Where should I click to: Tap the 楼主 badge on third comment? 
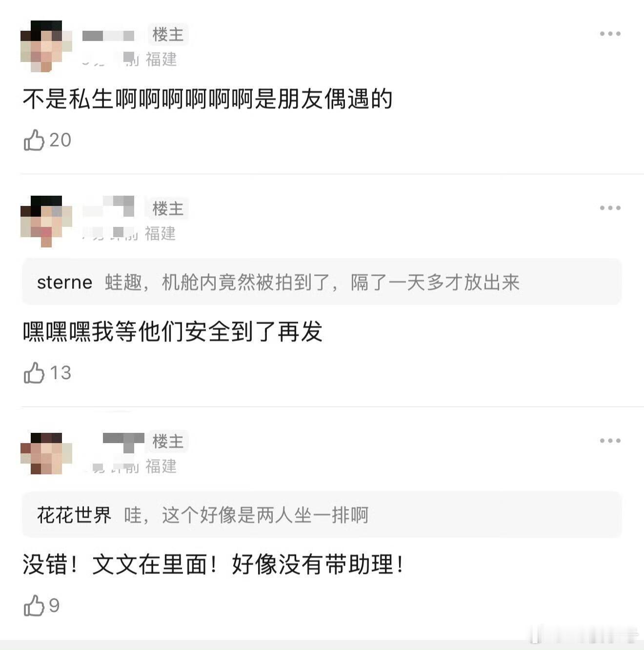168,442
